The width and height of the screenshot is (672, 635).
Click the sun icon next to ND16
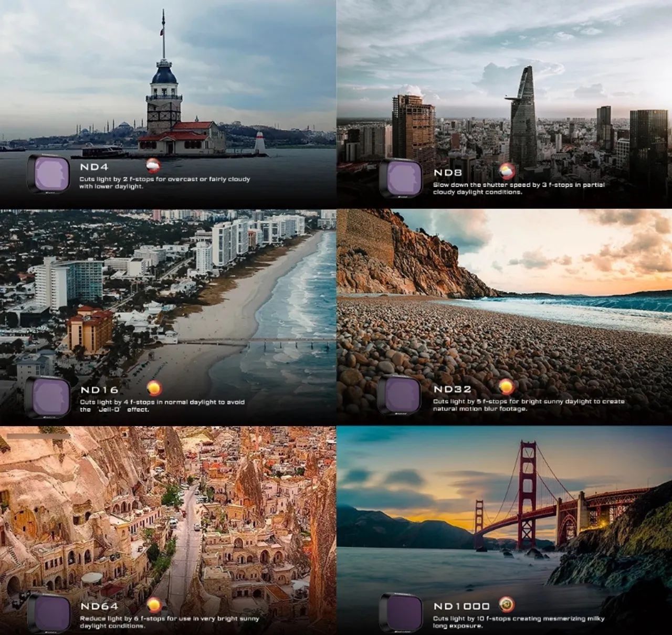[154, 388]
